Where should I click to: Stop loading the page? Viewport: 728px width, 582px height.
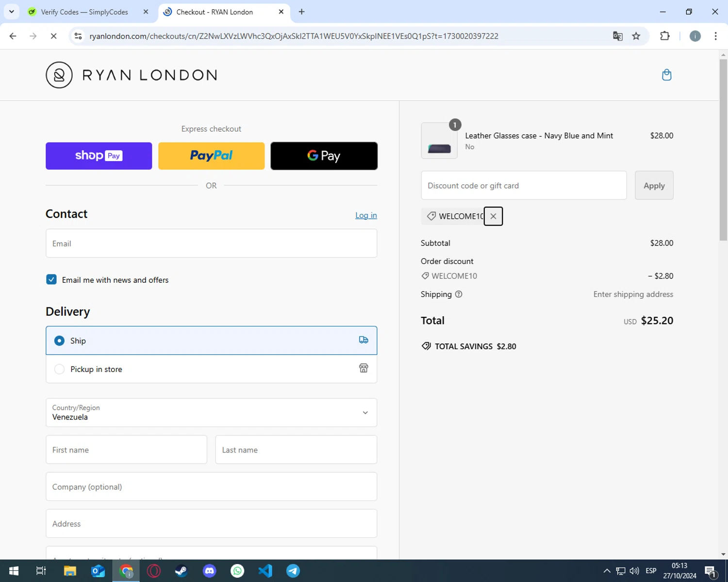click(53, 36)
